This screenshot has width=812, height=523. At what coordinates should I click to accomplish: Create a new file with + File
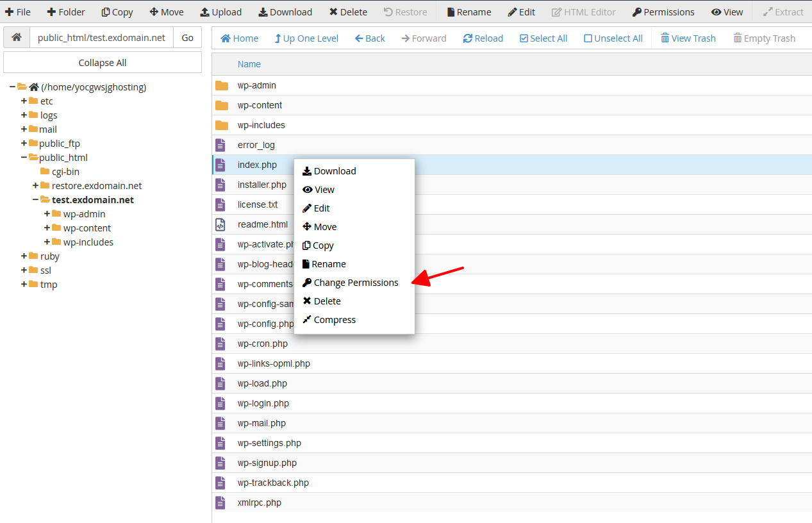[x=18, y=12]
